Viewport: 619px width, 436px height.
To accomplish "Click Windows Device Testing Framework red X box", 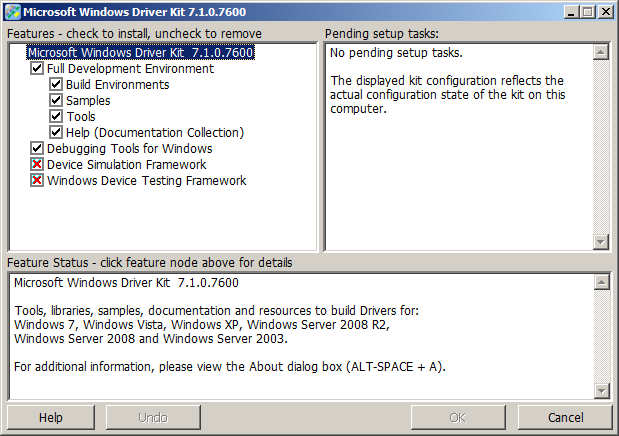I will click(37, 180).
